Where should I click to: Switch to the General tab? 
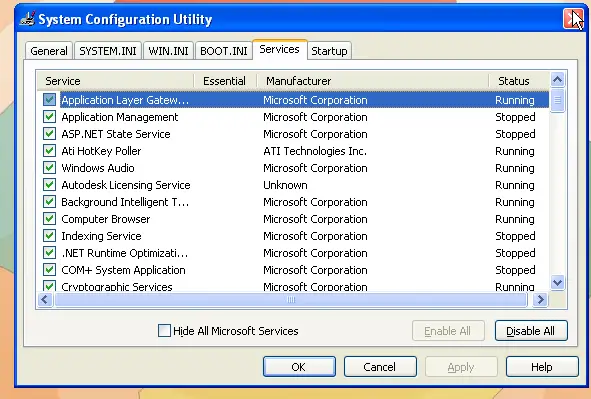pyautogui.click(x=49, y=51)
